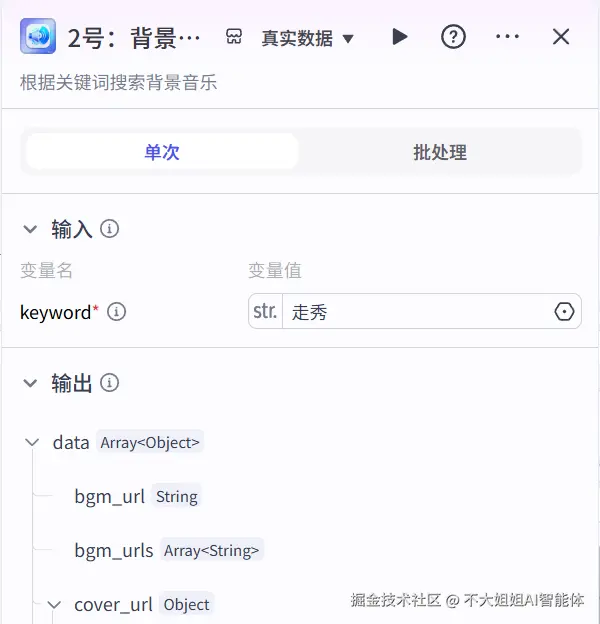This screenshot has width=600, height=624.
Task: Click the 变量值 column header
Action: click(x=275, y=270)
